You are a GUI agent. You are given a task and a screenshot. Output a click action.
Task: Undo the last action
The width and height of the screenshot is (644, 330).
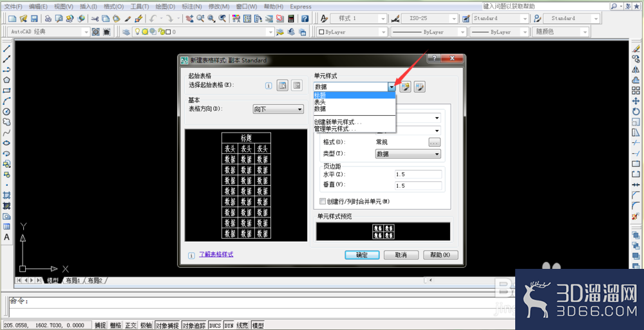tap(153, 19)
